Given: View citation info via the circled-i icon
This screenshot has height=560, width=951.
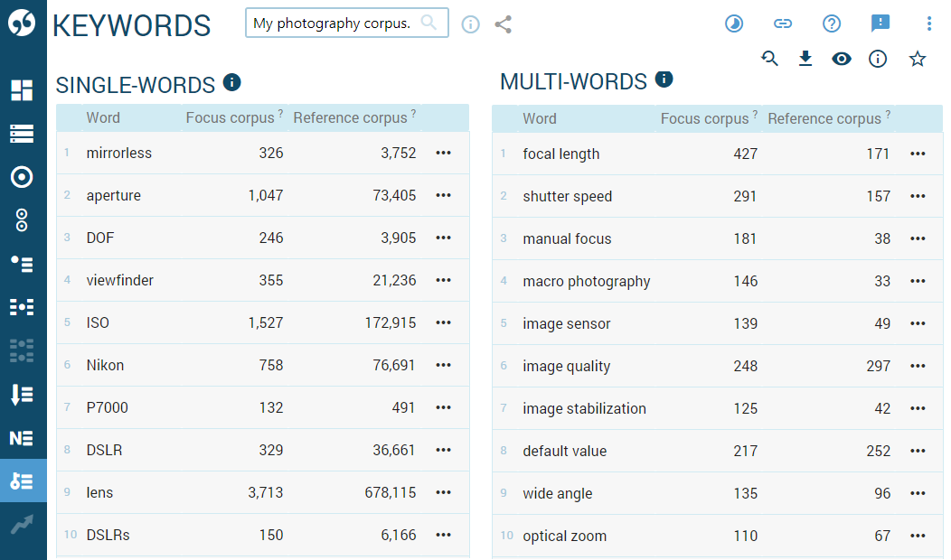Looking at the screenshot, I should tap(878, 58).
